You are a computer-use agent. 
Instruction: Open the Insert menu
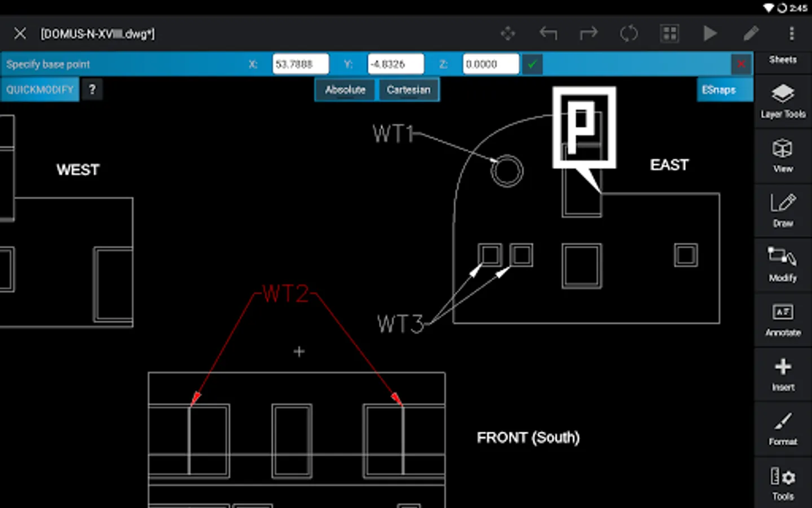(783, 374)
